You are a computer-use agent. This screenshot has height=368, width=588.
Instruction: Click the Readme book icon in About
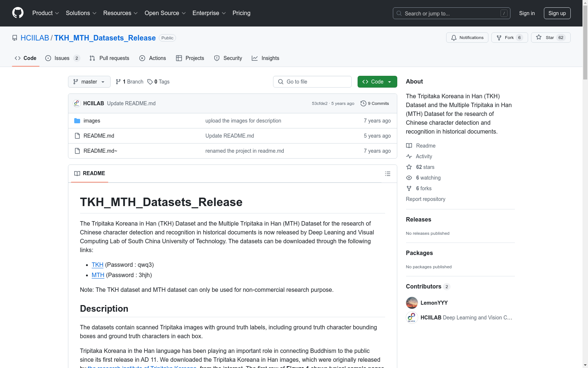pos(409,146)
